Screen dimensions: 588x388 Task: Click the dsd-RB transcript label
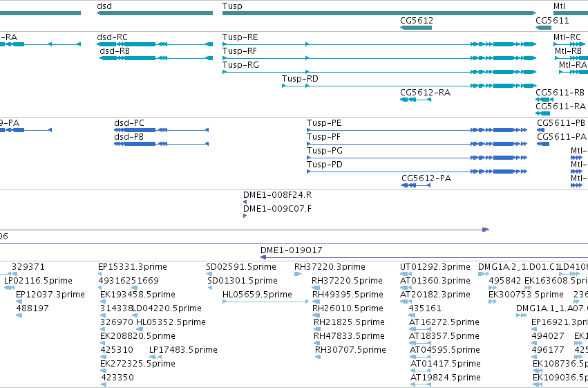tap(115, 51)
